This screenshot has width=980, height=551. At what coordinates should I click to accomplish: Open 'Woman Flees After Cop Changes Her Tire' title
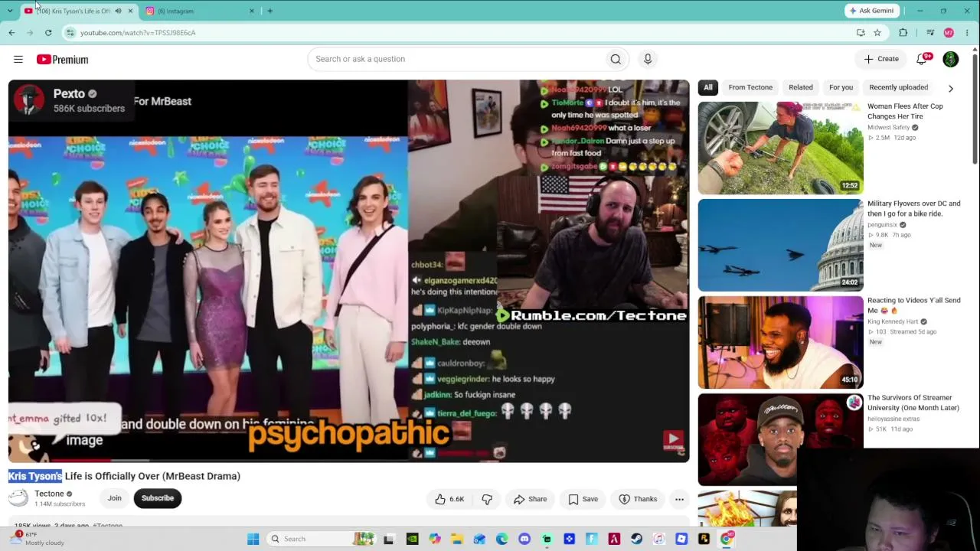point(905,111)
